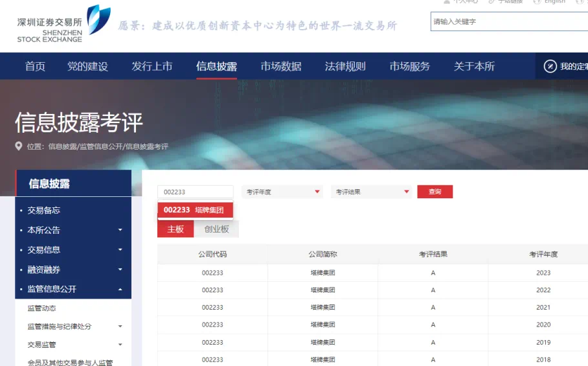
Task: Click the 2018 year cell
Action: click(543, 360)
